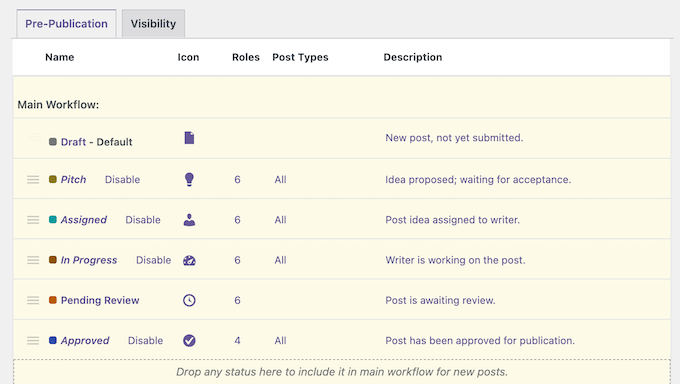Click 'Post idea assigned to writer.' text
Image resolution: width=680 pixels, height=384 pixels.
pos(453,220)
